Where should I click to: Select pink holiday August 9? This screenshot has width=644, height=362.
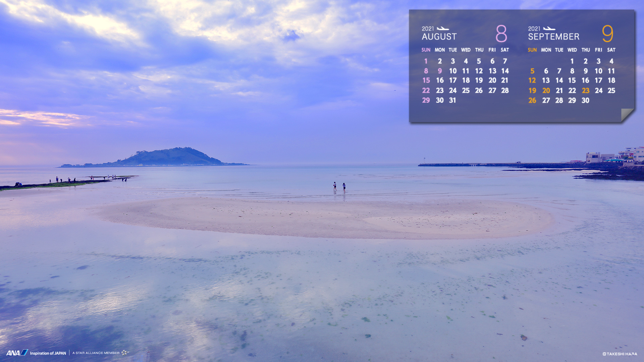pos(440,71)
